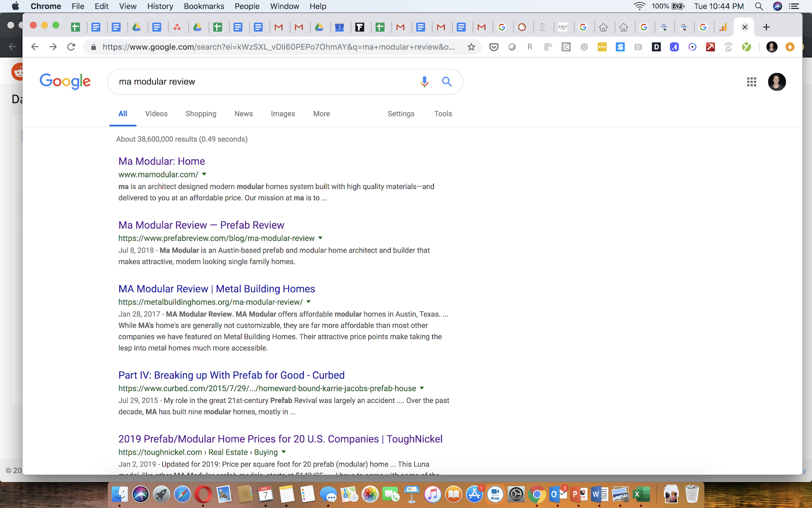Go back to the previous page
The width and height of the screenshot is (812, 508).
[35, 47]
